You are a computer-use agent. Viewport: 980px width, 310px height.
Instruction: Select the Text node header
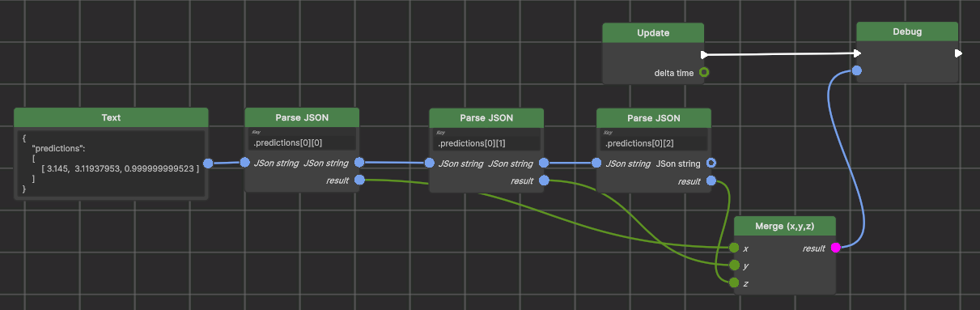111,117
